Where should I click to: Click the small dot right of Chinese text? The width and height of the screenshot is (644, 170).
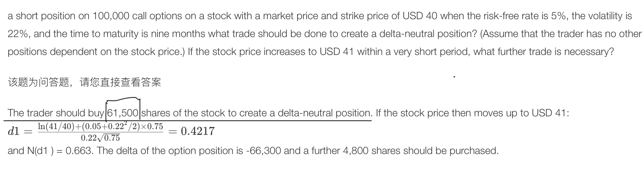coord(454,77)
